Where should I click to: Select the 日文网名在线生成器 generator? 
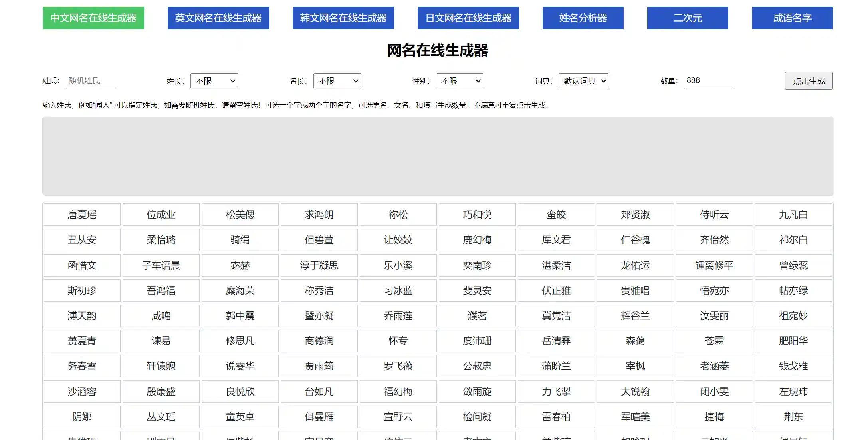pyautogui.click(x=468, y=18)
